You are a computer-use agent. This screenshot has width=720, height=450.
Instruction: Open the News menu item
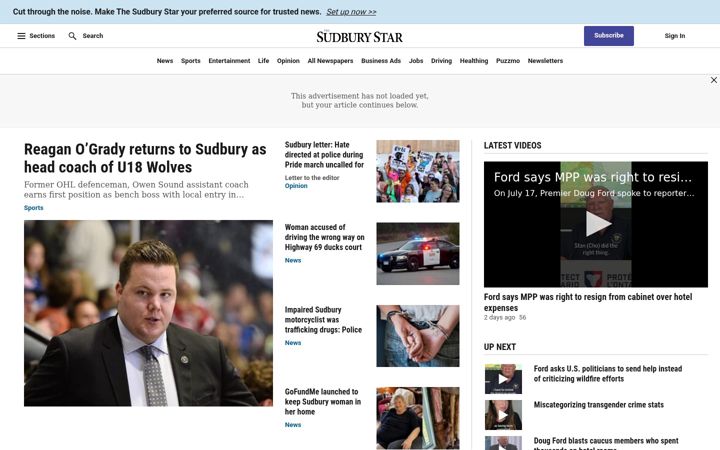(165, 61)
